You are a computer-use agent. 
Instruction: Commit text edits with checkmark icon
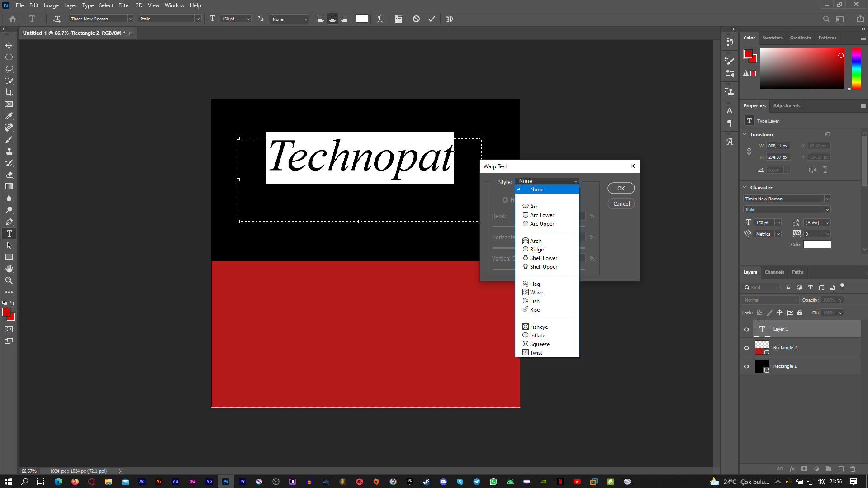click(x=432, y=19)
